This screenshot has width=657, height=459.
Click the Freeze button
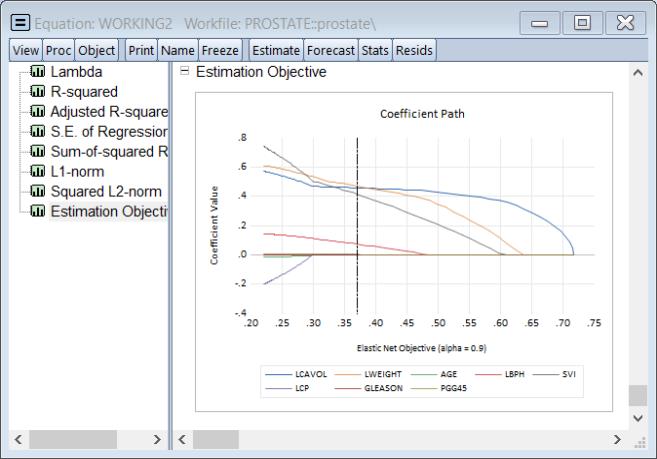tap(220, 50)
